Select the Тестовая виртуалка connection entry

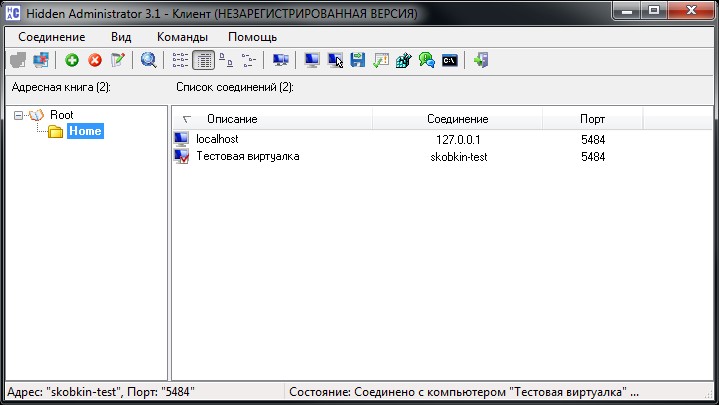pyautogui.click(x=247, y=157)
